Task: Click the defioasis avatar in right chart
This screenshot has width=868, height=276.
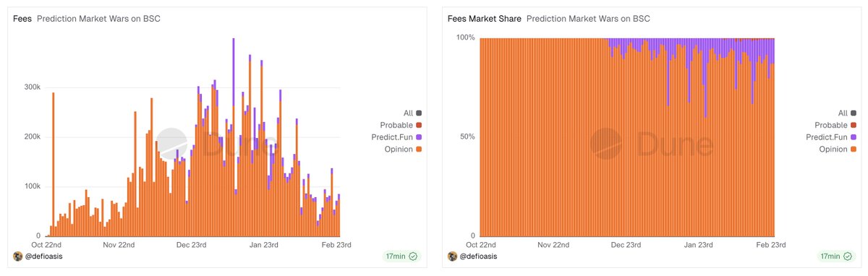Action: (x=452, y=256)
